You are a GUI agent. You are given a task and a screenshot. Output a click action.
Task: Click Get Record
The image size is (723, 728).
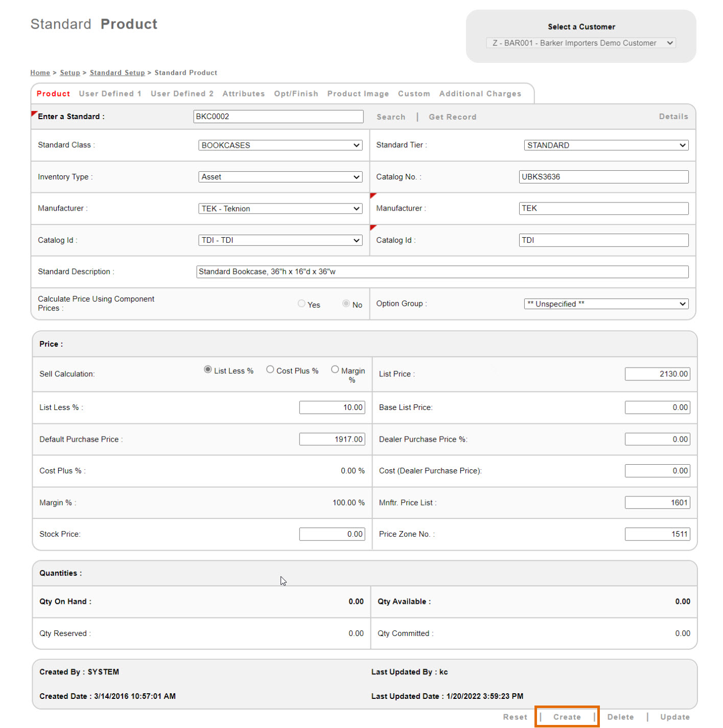452,117
